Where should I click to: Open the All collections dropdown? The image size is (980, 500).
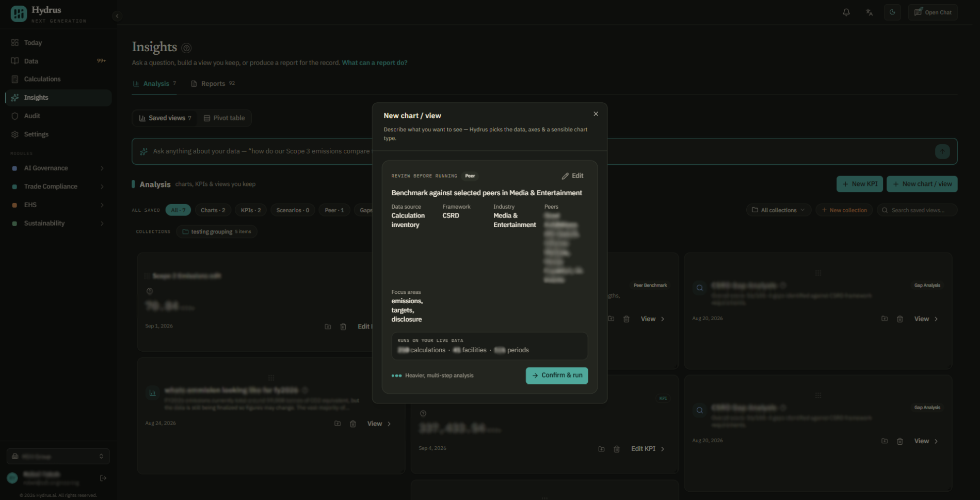click(778, 210)
